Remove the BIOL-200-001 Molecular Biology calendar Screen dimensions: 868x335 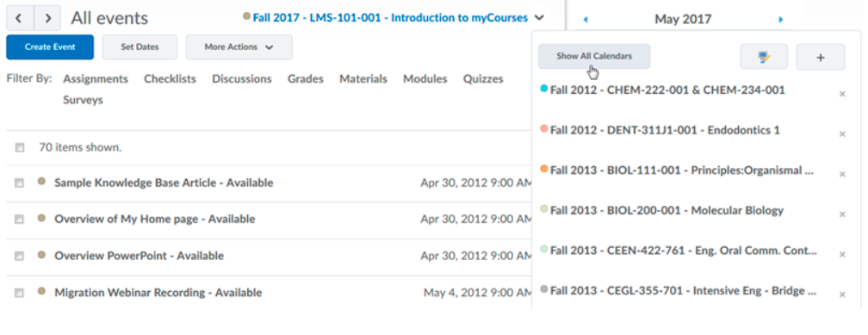[842, 214]
